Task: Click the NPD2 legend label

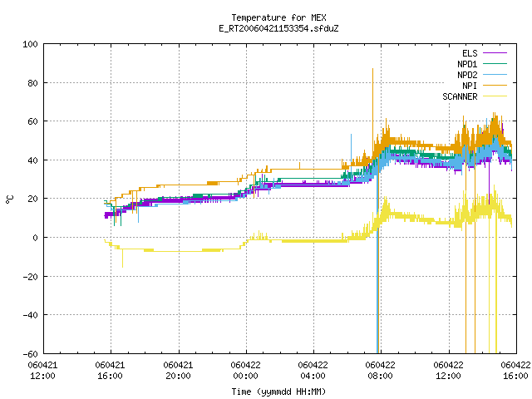Action: [467, 75]
